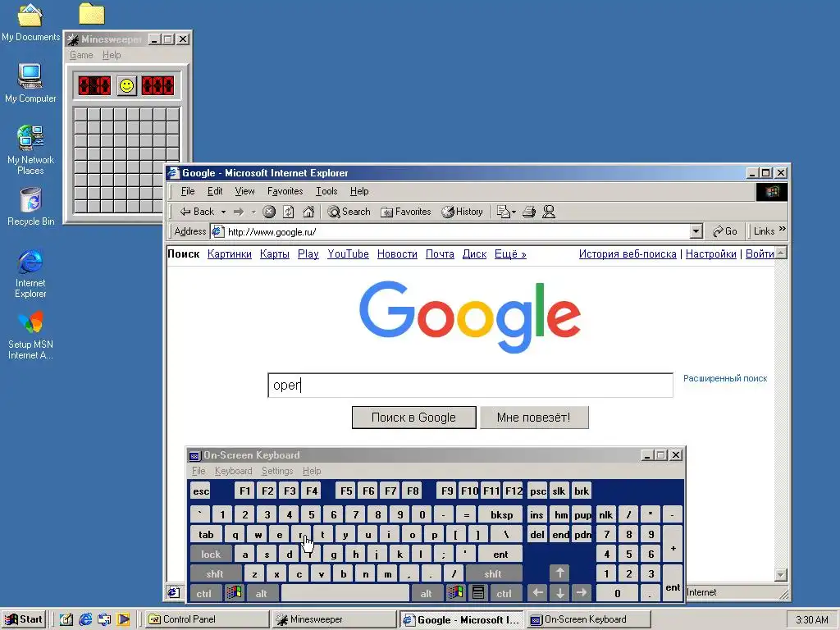Image resolution: width=840 pixels, height=630 pixels.
Task: Open the File menu in Internet Explorer
Action: pos(188,191)
